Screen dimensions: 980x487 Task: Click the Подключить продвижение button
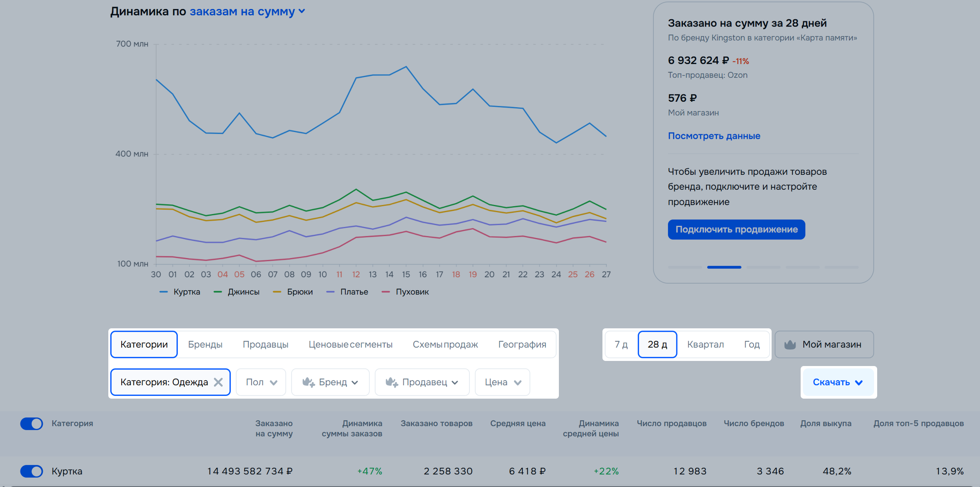tap(736, 229)
